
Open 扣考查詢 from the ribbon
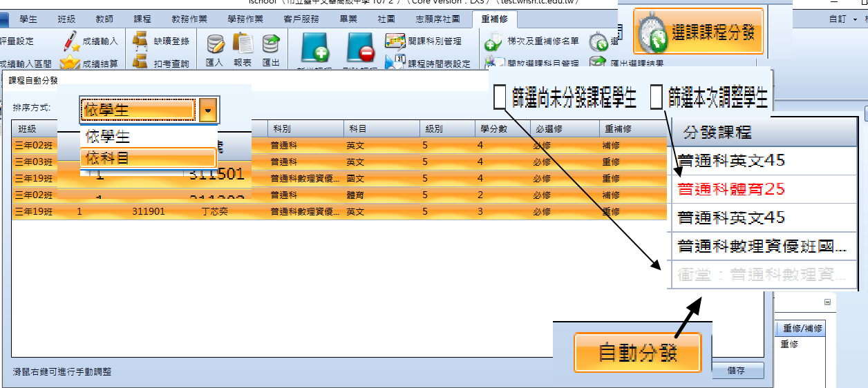[x=160, y=64]
